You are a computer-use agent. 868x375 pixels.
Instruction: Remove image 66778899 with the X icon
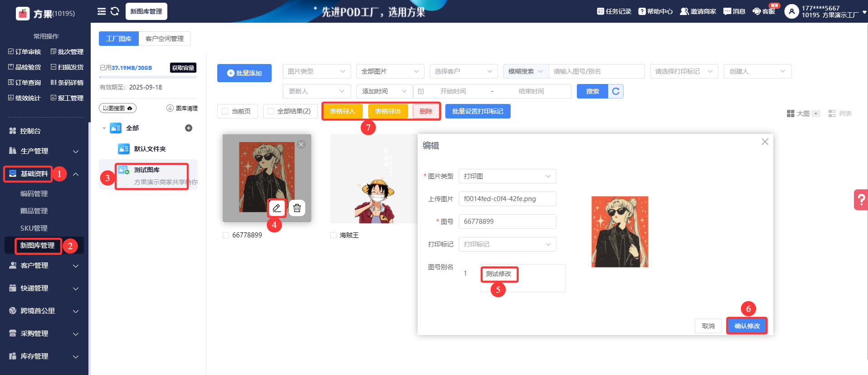coord(301,144)
